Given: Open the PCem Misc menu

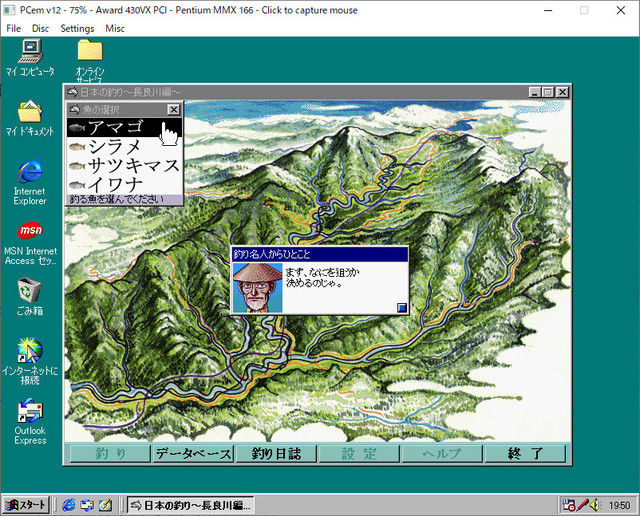Looking at the screenshot, I should pos(115,28).
